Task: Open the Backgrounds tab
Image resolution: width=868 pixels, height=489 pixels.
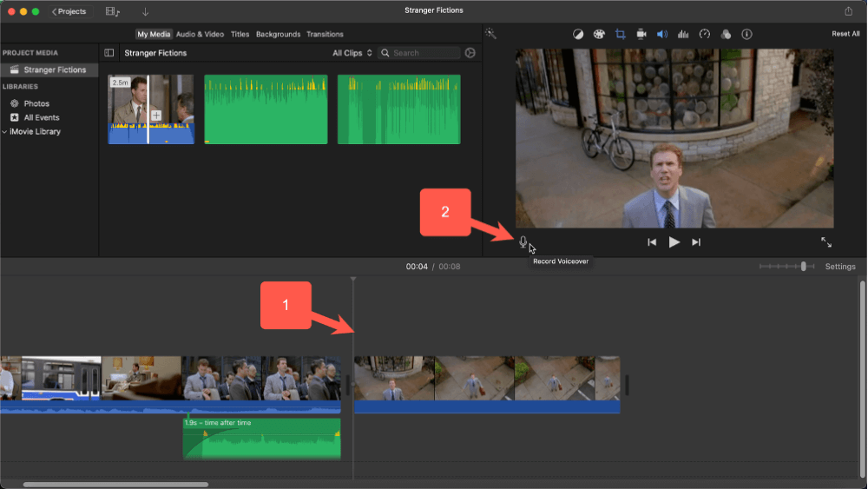Action: [x=278, y=35]
